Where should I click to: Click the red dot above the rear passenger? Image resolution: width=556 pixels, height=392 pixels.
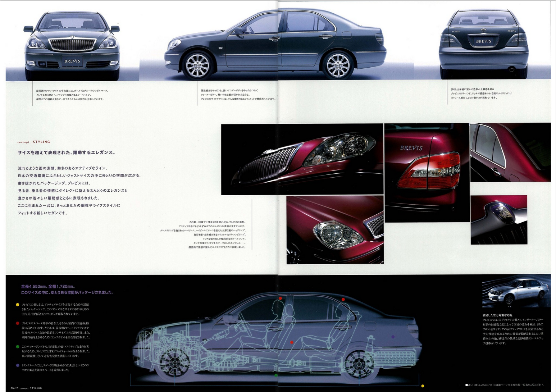[343, 299]
